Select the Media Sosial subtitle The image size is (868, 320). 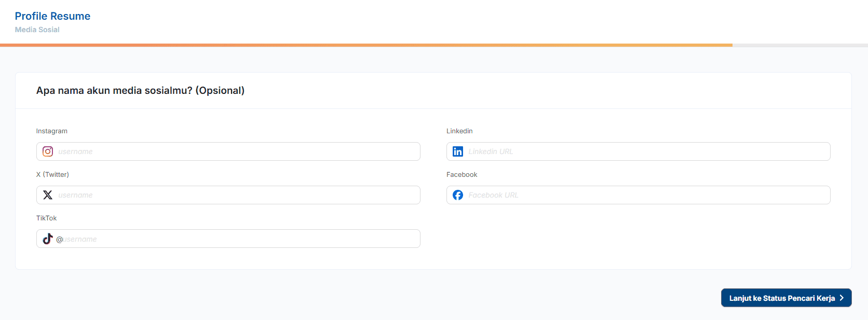37,30
